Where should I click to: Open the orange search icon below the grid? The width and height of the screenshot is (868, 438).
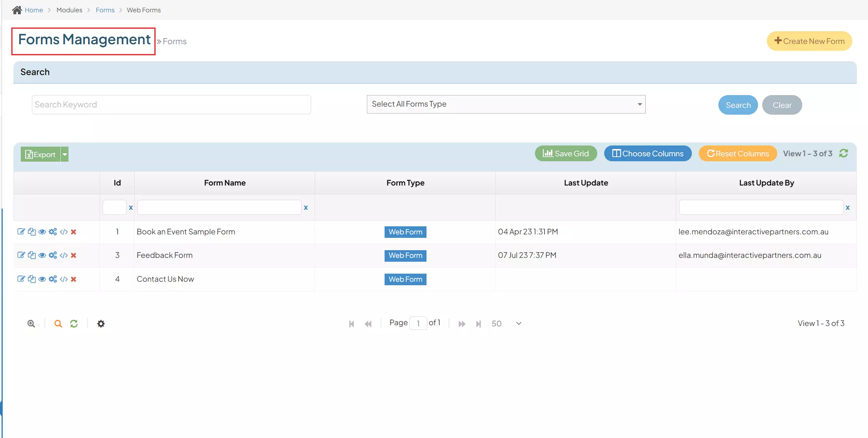point(58,323)
